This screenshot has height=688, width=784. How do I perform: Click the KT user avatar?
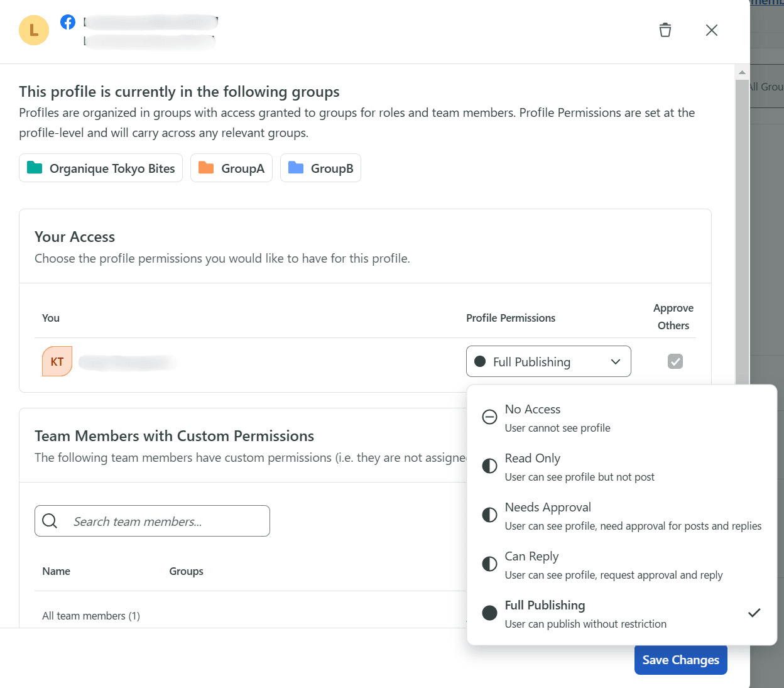tap(57, 362)
